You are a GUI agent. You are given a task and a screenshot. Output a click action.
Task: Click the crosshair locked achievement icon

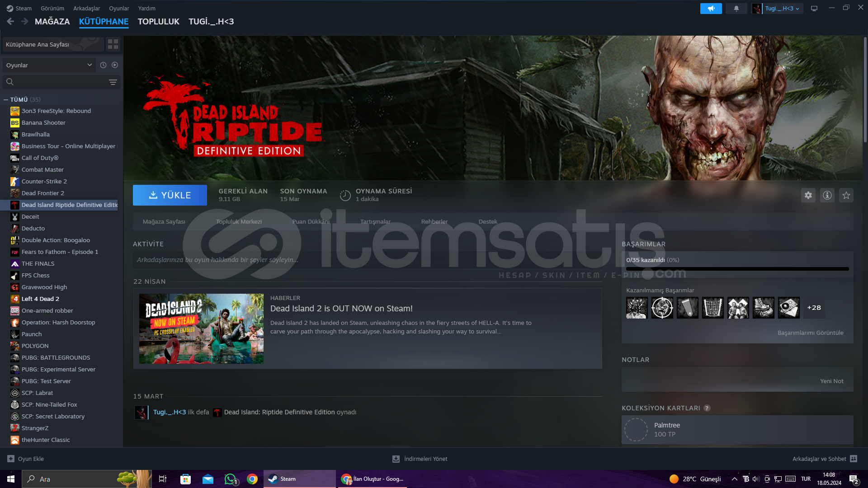(662, 308)
